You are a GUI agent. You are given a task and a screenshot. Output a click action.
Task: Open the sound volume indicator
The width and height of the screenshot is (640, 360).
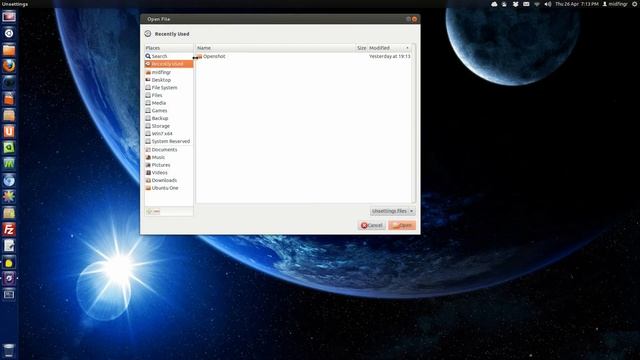548,4
